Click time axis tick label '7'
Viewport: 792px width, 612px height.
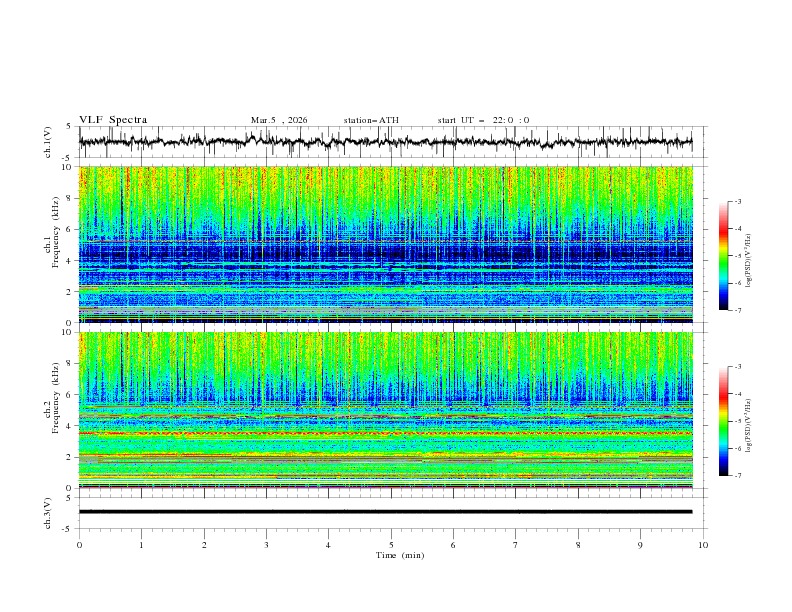tap(516, 545)
